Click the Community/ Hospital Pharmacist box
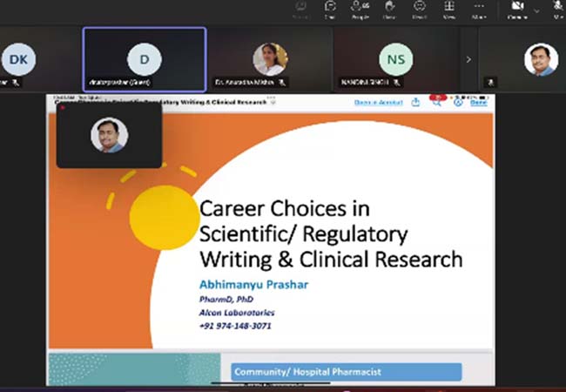 tap(347, 372)
